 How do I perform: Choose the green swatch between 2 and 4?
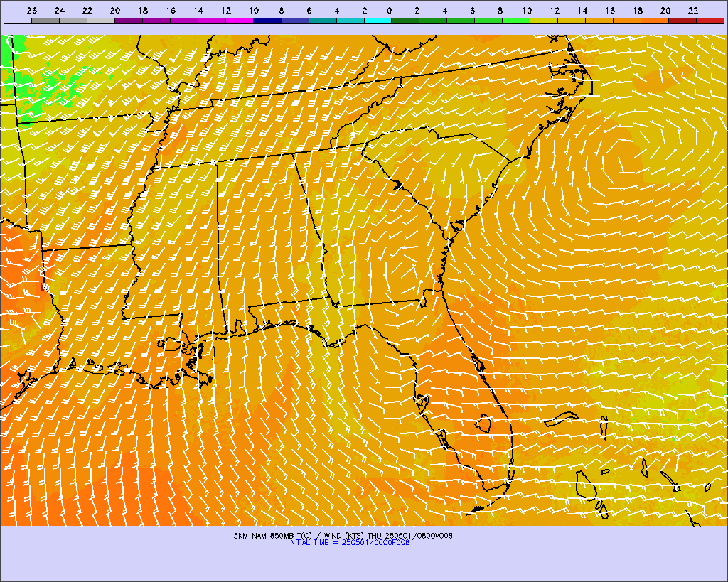point(433,21)
